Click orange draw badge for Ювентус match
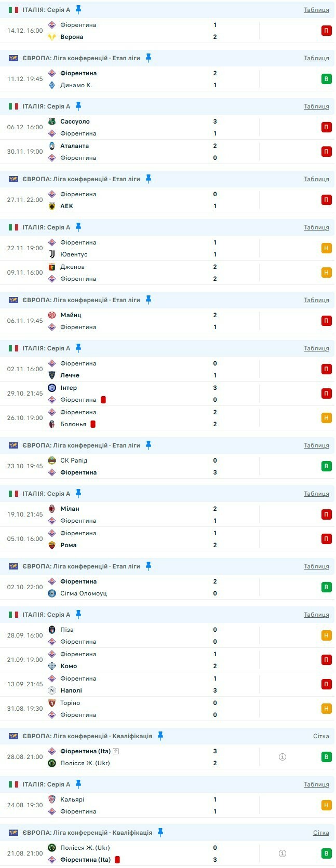The width and height of the screenshot is (336, 868). coord(326,248)
